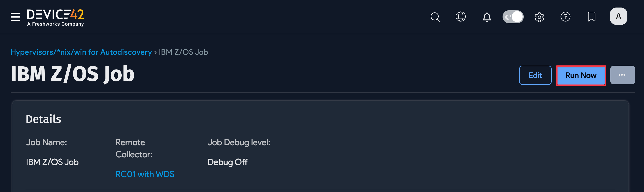
Task: Open the hamburger navigation menu
Action: (x=15, y=17)
